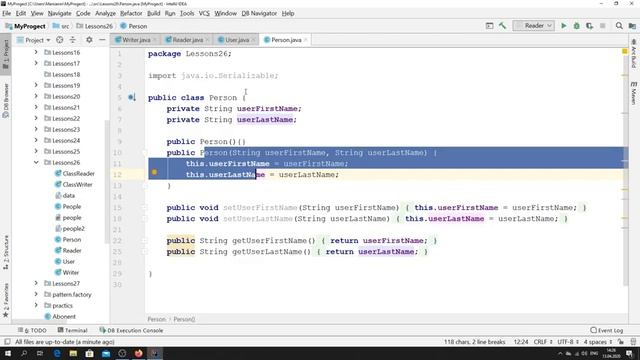Open the Refactor menu
Image resolution: width=640 pixels, height=360 pixels.
131,13
